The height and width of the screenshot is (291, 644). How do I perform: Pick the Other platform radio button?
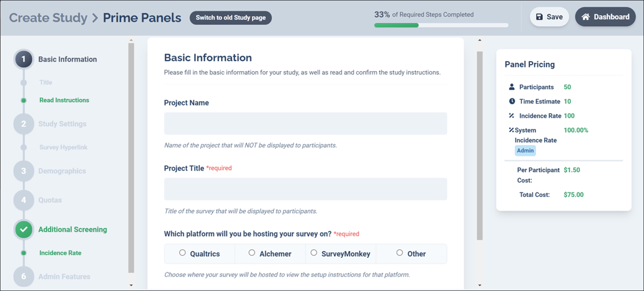[399, 253]
